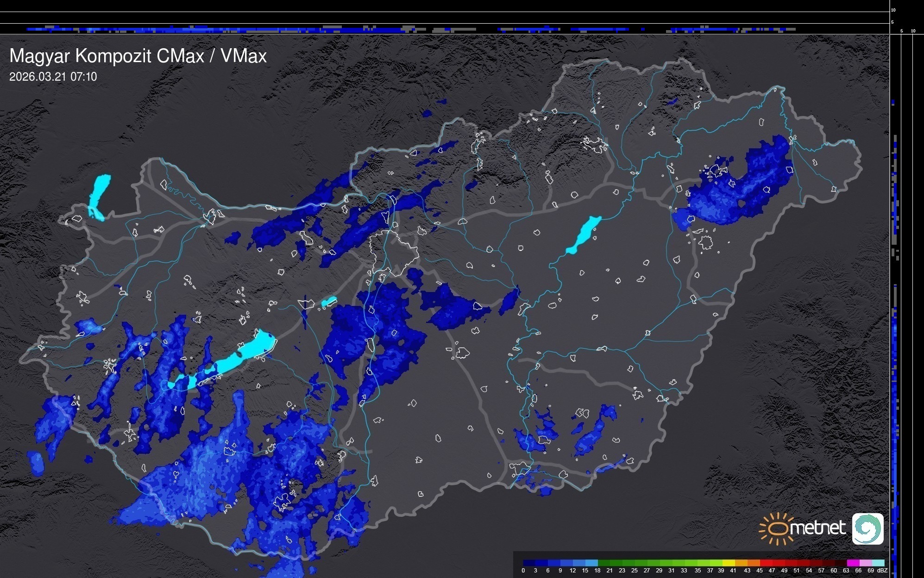This screenshot has height=578, width=924.
Task: Pick the light cyan 69 dBZ swatch
Action: (x=878, y=563)
